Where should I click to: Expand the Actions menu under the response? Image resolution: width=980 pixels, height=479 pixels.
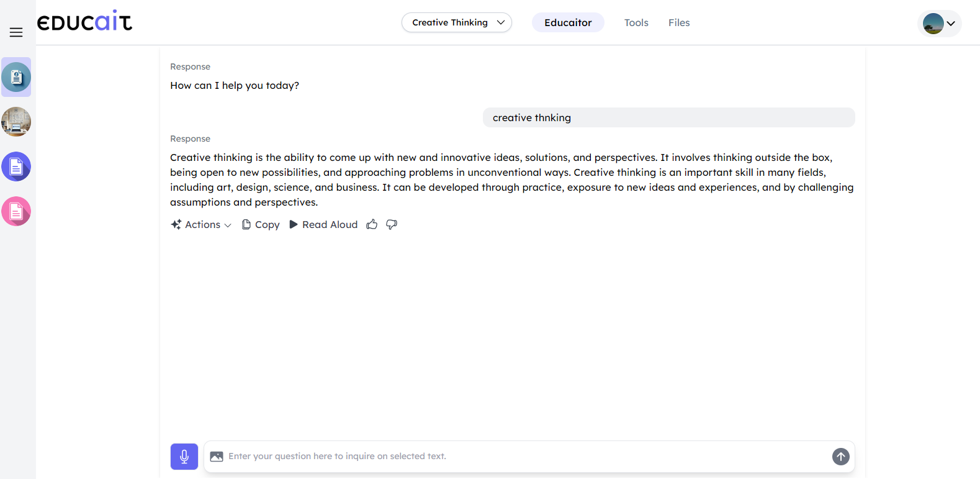pos(201,224)
